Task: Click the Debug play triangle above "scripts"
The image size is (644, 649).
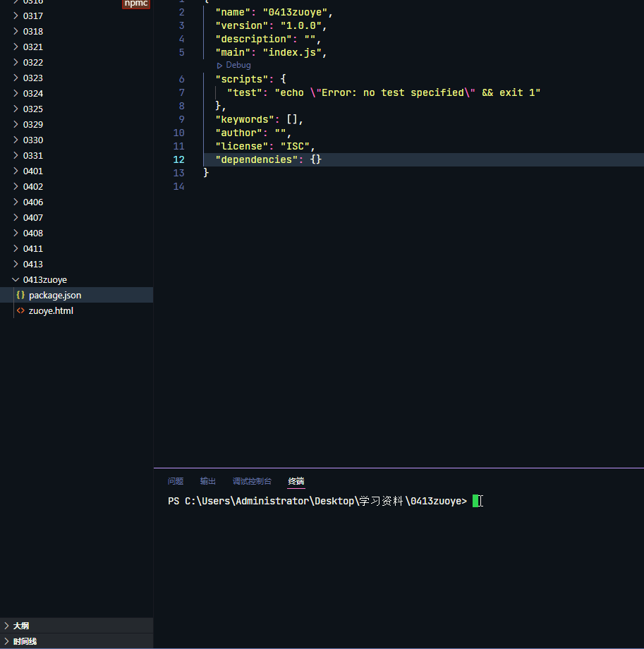Action: point(219,65)
